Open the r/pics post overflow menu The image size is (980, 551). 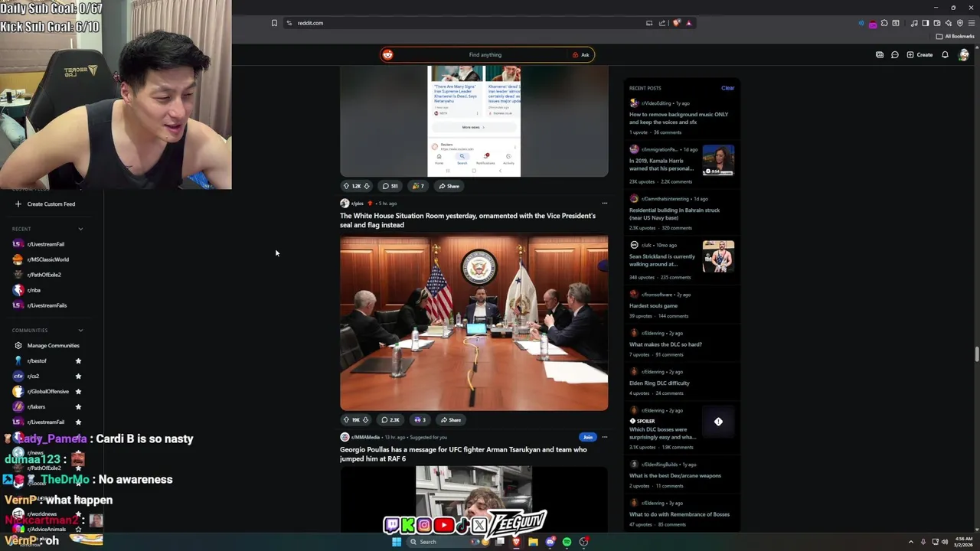tap(604, 204)
